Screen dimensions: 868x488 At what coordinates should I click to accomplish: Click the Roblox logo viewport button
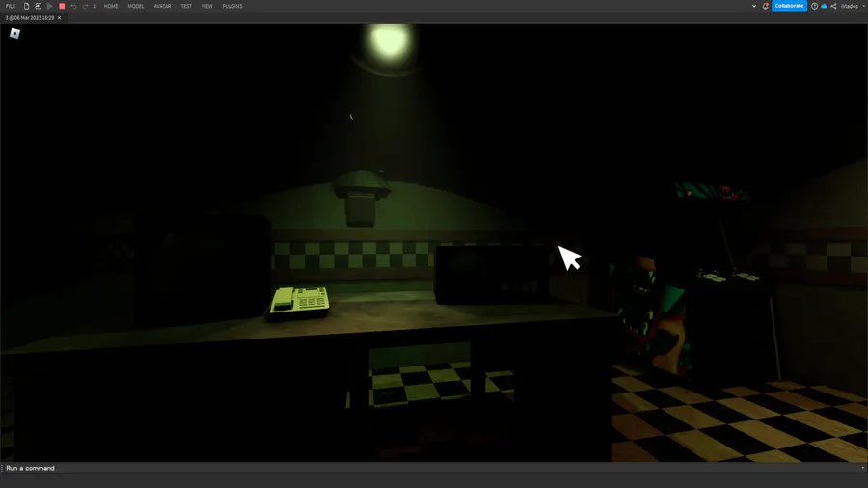click(x=14, y=33)
